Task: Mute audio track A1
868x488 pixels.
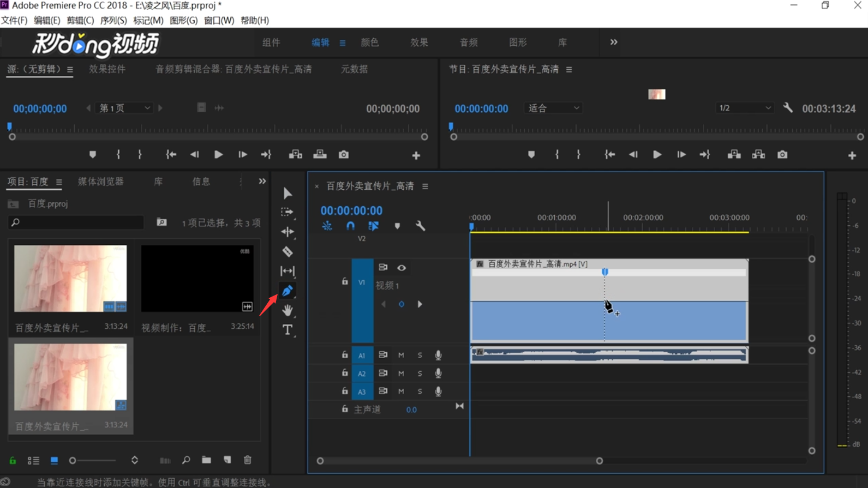Action: 401,355
